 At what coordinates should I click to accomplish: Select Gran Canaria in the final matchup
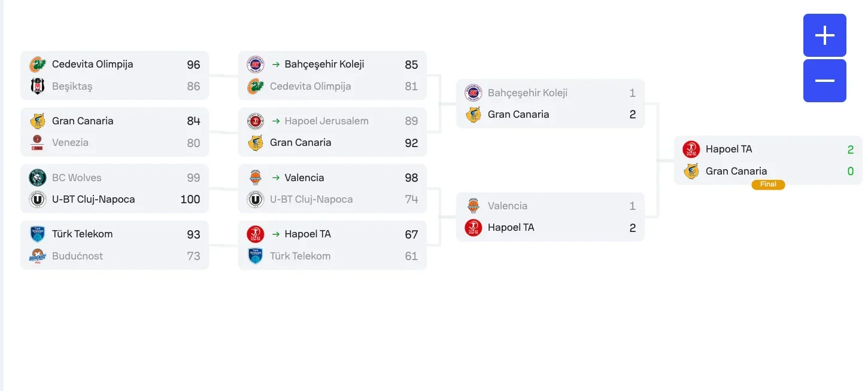coord(736,171)
